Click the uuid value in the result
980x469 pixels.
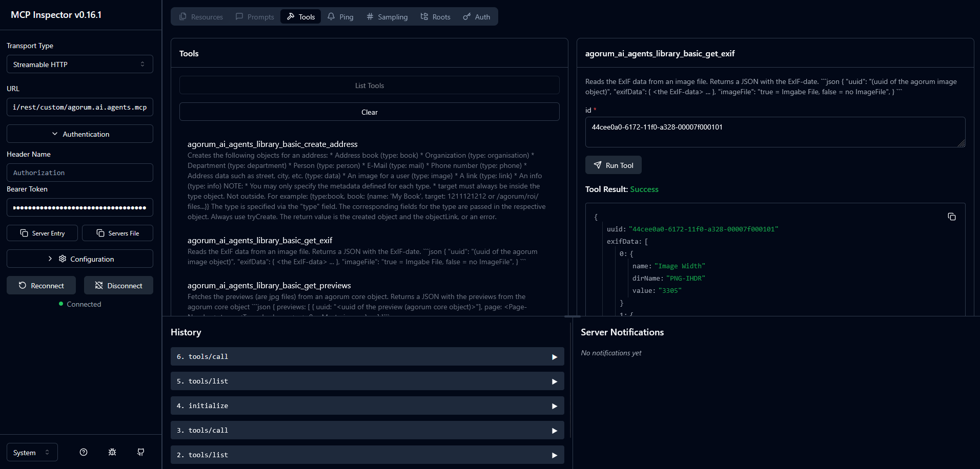pyautogui.click(x=703, y=229)
